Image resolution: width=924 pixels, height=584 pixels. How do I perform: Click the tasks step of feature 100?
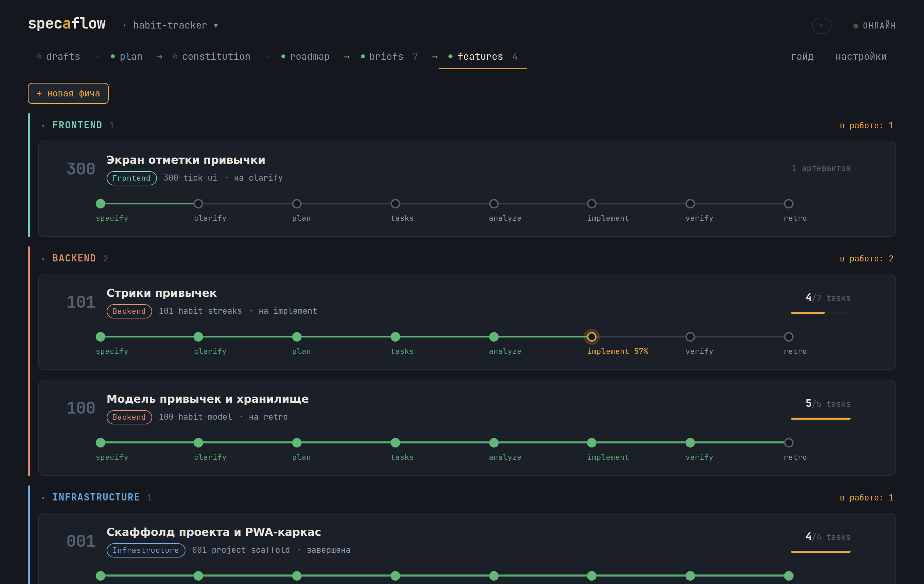tap(395, 442)
